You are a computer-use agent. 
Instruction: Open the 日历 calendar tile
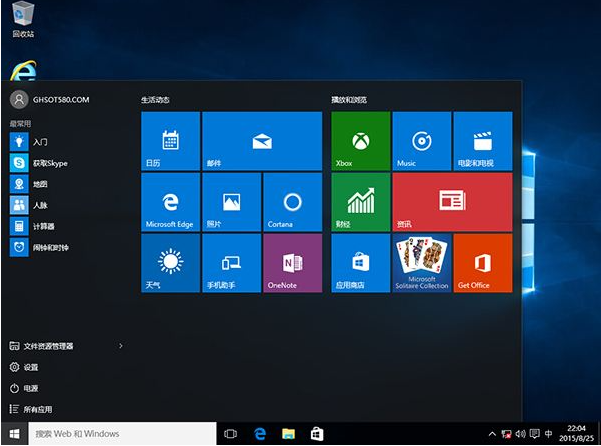(170, 141)
